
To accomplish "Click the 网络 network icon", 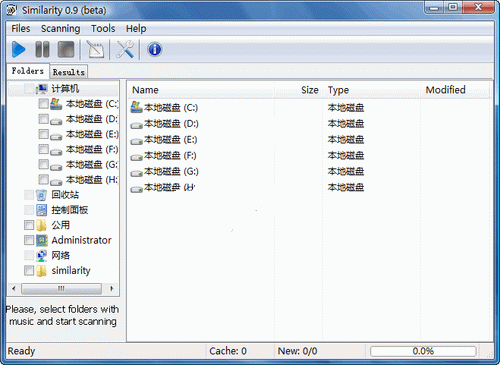I will pos(42,255).
